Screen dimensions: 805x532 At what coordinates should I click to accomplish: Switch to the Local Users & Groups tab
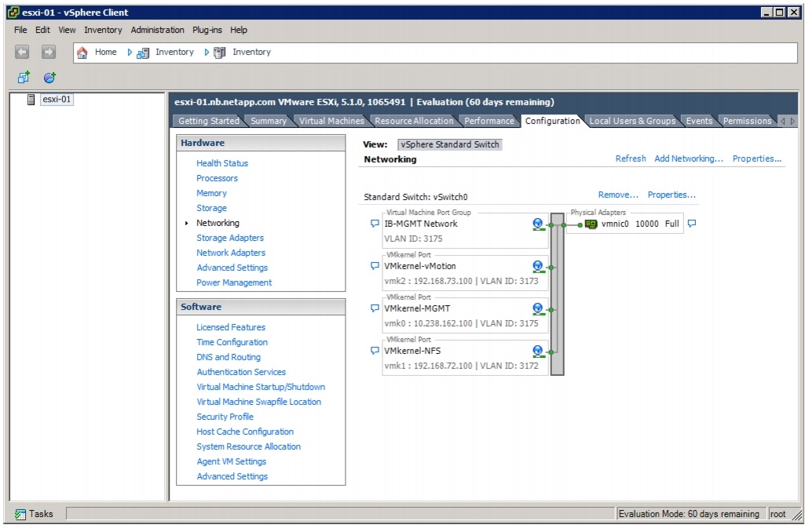coord(632,121)
